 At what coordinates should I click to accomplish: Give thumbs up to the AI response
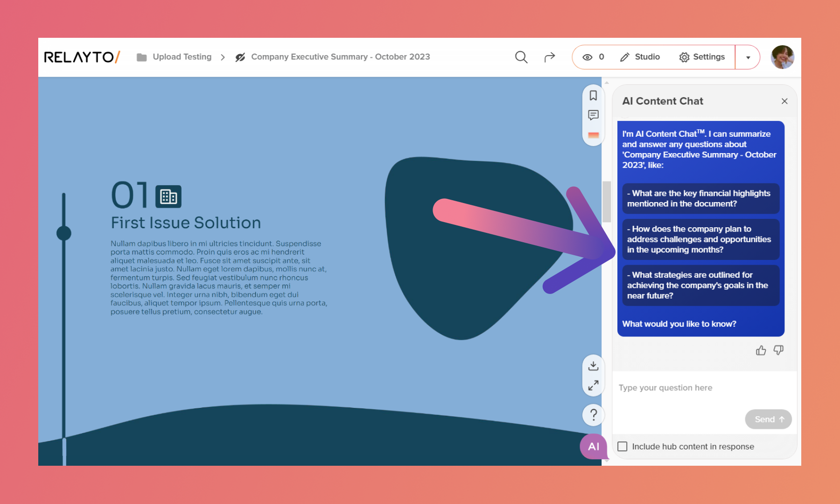[x=761, y=350]
